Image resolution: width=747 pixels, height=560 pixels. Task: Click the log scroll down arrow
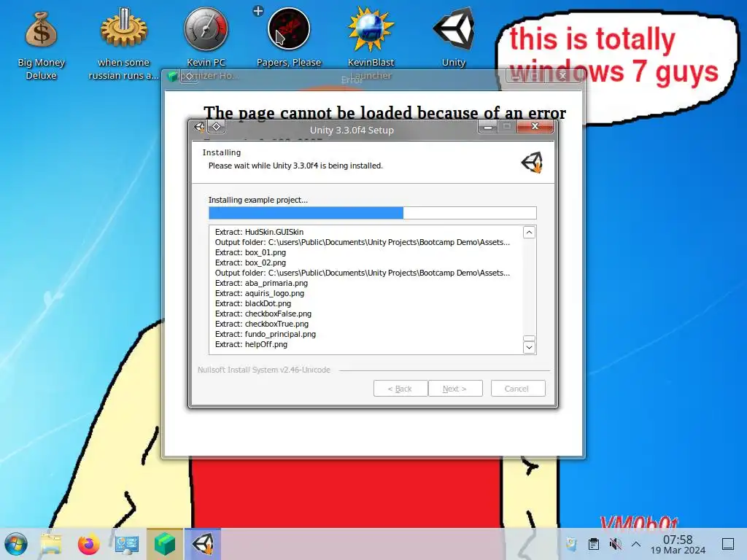coord(530,347)
